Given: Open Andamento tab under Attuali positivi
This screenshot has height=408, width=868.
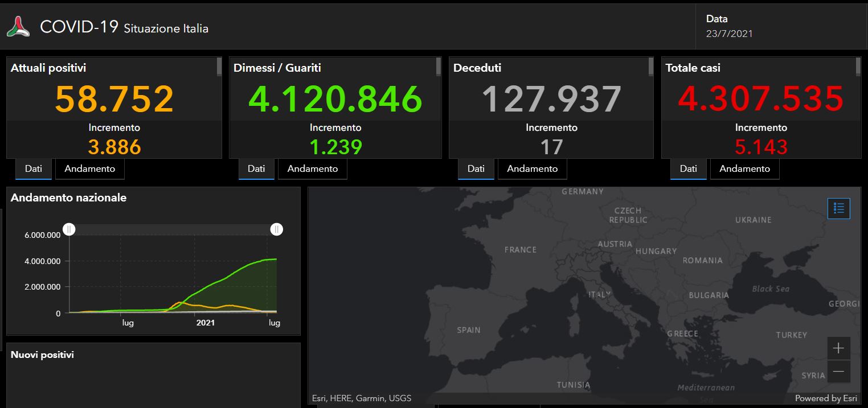Looking at the screenshot, I should click(89, 169).
